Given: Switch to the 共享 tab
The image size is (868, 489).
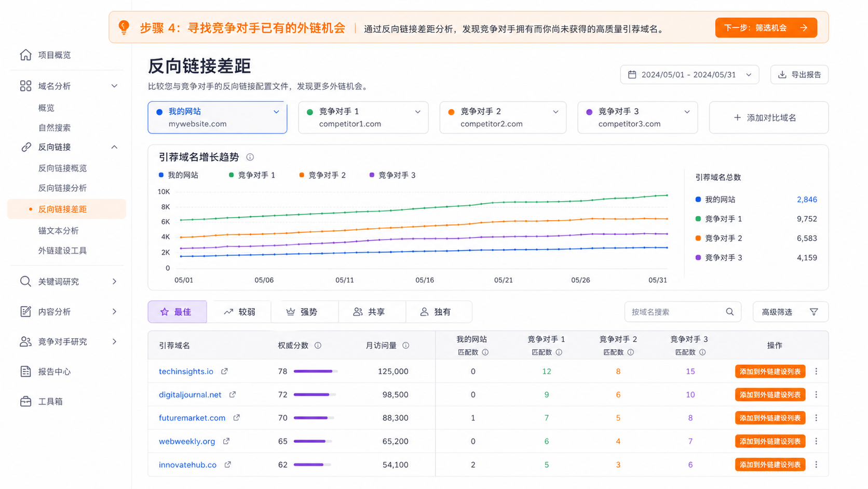Looking at the screenshot, I should 372,312.
